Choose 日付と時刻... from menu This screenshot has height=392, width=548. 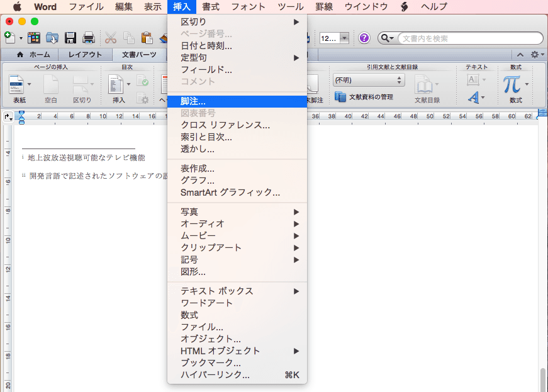point(237,46)
